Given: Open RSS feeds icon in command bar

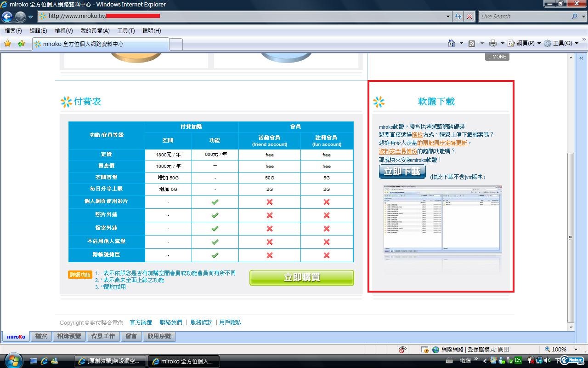Looking at the screenshot, I should [x=472, y=43].
